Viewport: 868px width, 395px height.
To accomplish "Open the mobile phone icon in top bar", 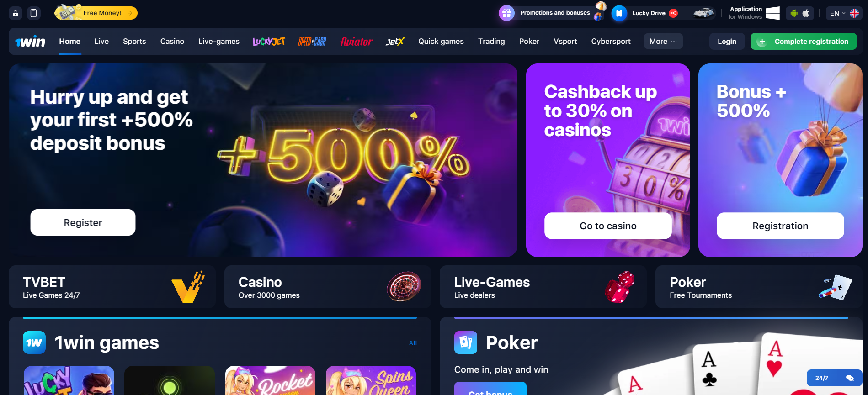I will click(x=33, y=13).
